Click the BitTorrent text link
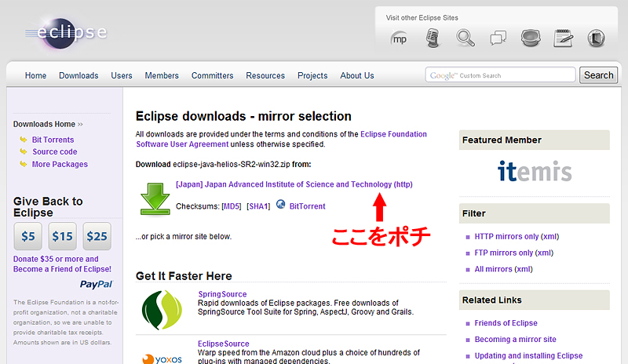Image resolution: width=628 pixels, height=364 pixels. coord(307,206)
